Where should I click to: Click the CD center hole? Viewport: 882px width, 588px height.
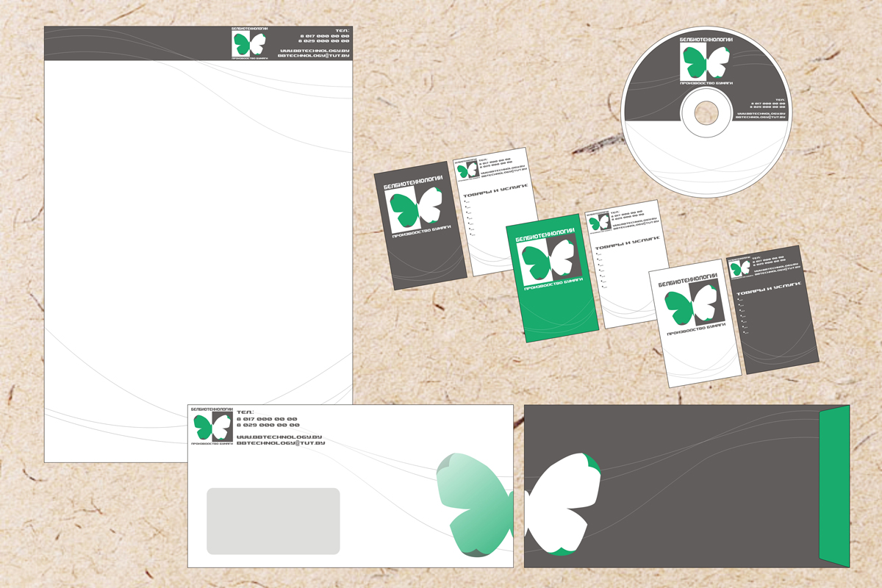tap(705, 113)
